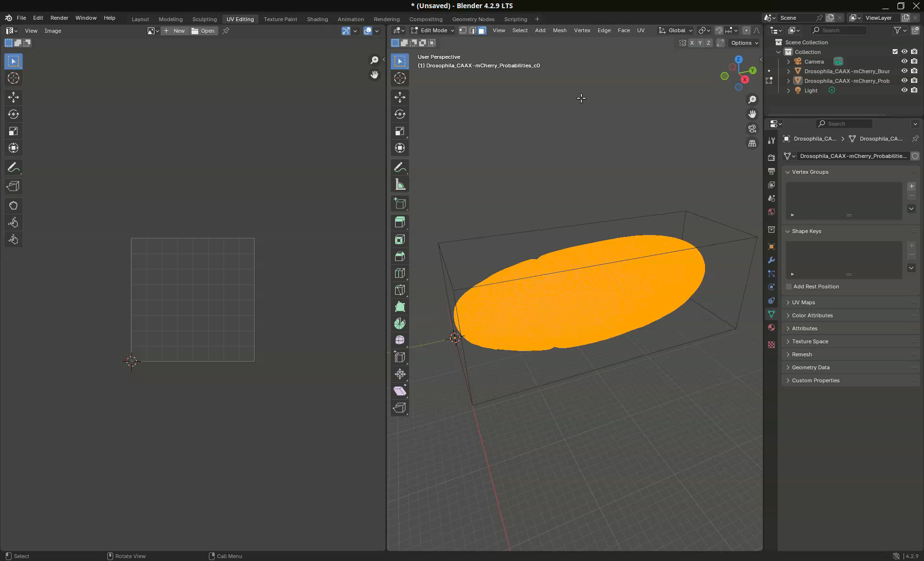Select the Measure tool icon
This screenshot has width=924, height=561.
pos(399,184)
